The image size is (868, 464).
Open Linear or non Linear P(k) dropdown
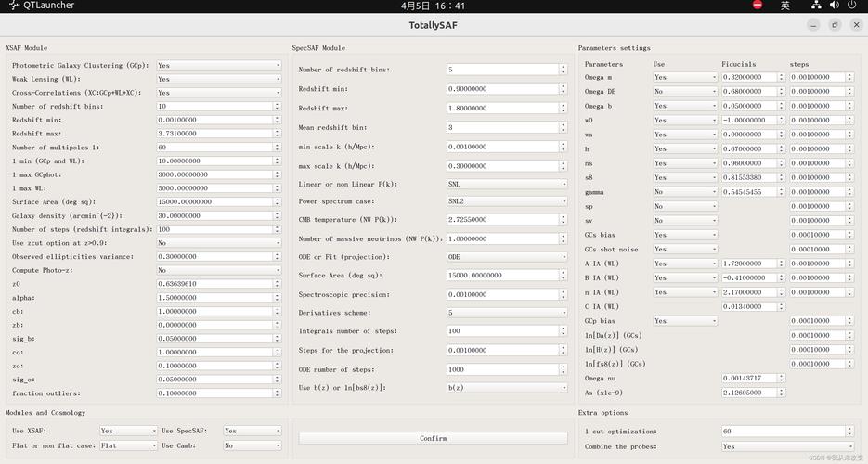pyautogui.click(x=507, y=184)
